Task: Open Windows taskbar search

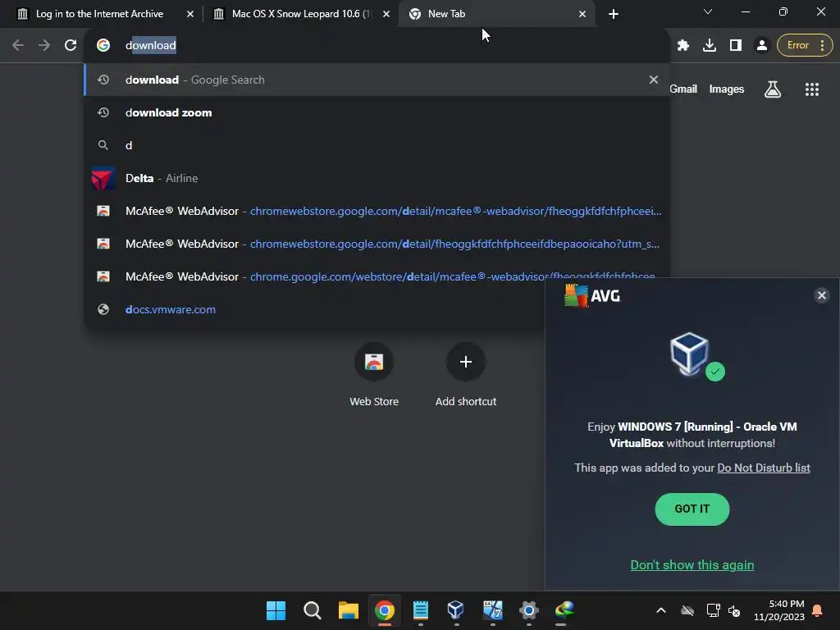Action: click(x=312, y=610)
